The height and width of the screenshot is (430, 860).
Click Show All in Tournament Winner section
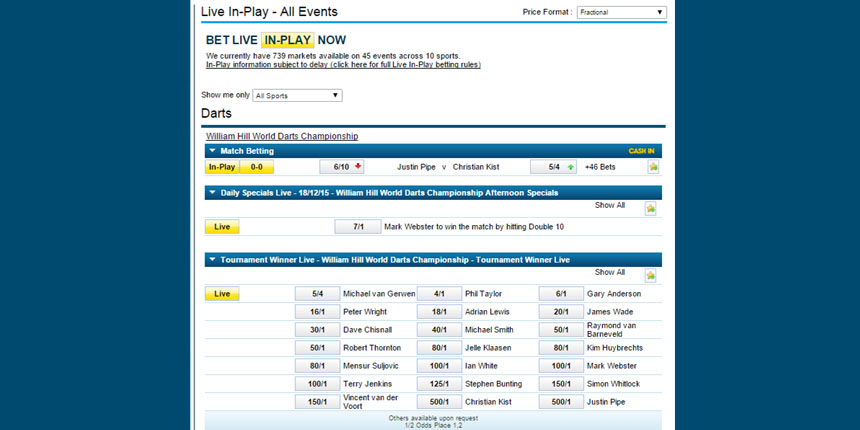point(609,272)
